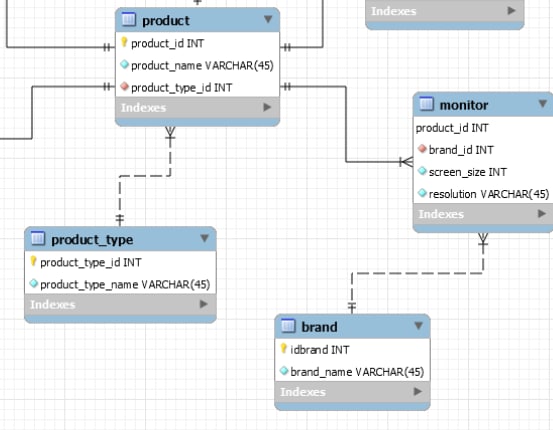This screenshot has width=553, height=430.
Task: Collapse the monitor table with its arrow
Action: point(543,104)
